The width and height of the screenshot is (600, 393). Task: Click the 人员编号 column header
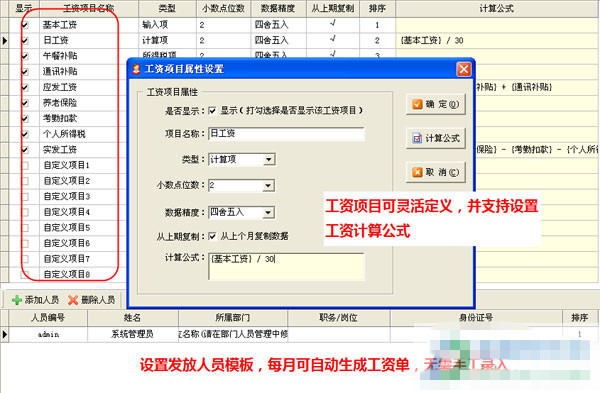pyautogui.click(x=48, y=318)
